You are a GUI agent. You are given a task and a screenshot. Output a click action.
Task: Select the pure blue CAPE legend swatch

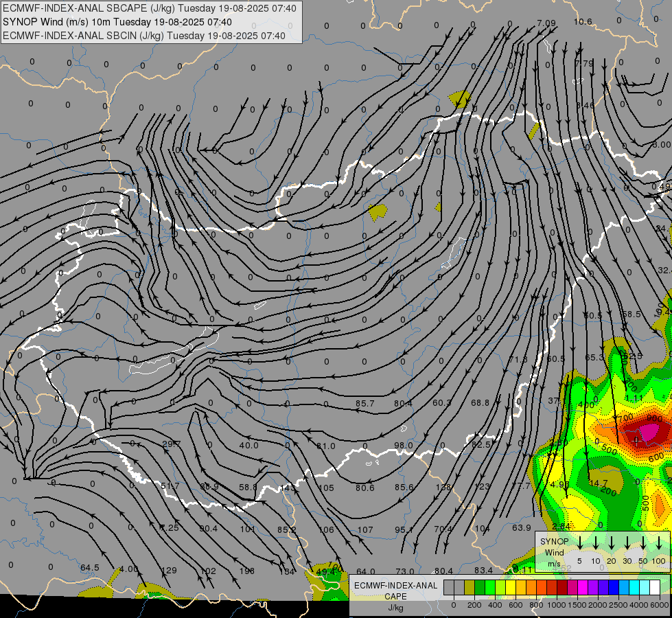[613, 587]
